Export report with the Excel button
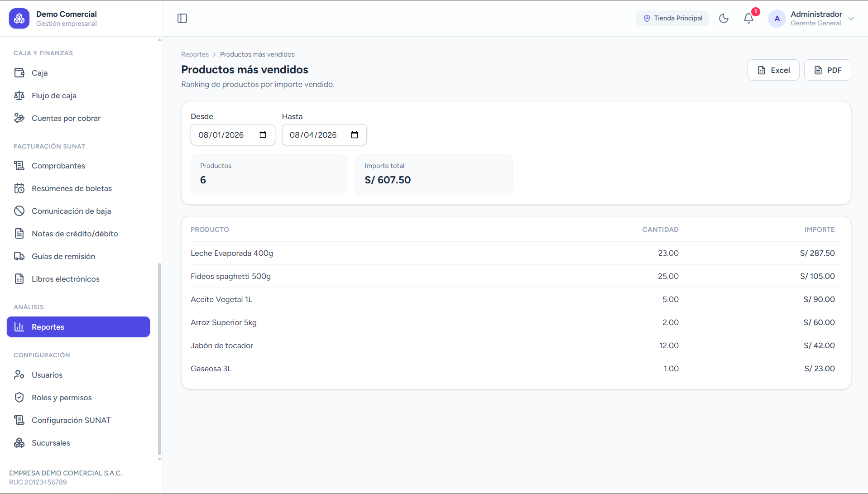The image size is (868, 494). [773, 70]
